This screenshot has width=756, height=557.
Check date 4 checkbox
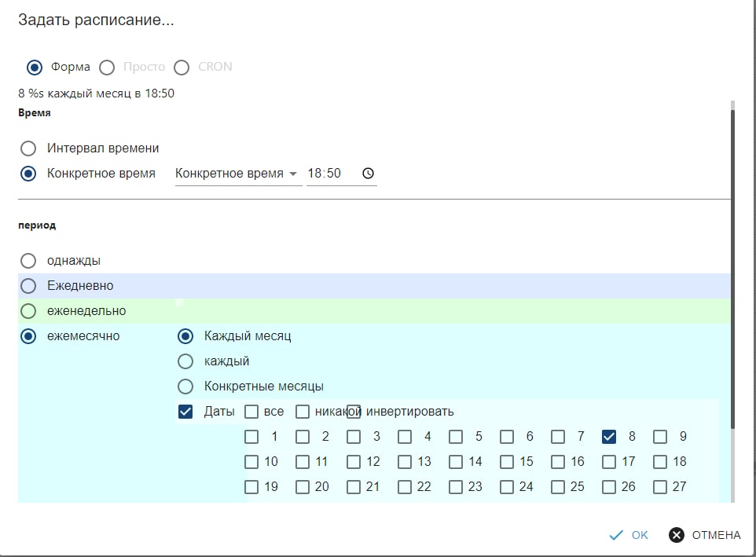tap(405, 437)
